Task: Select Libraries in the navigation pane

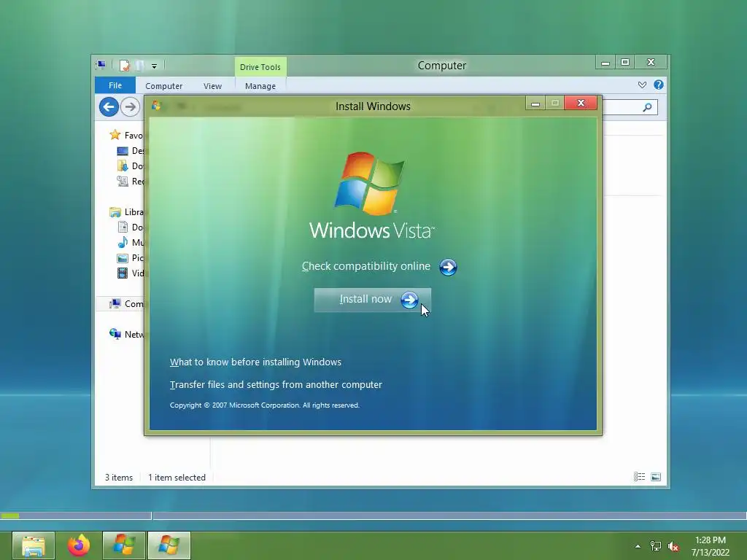Action: [125, 212]
